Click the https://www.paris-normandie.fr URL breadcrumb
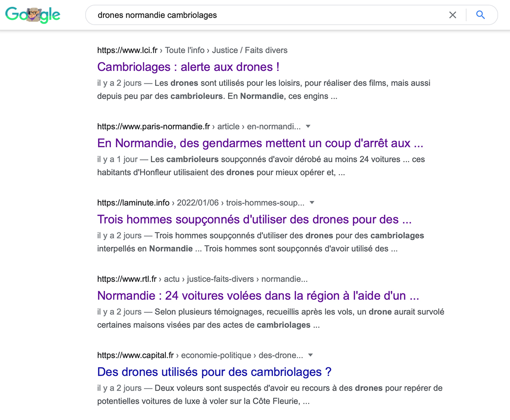Viewport: 510px width, 420px height. click(154, 126)
